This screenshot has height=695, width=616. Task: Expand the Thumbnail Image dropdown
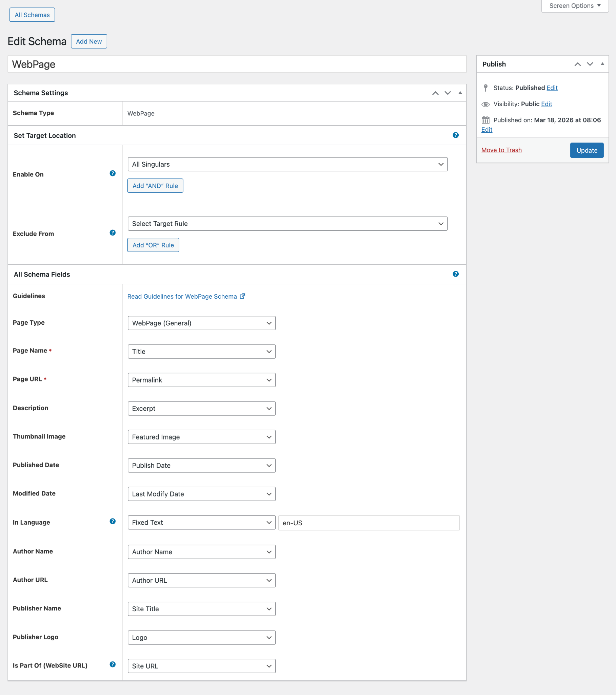click(x=201, y=437)
